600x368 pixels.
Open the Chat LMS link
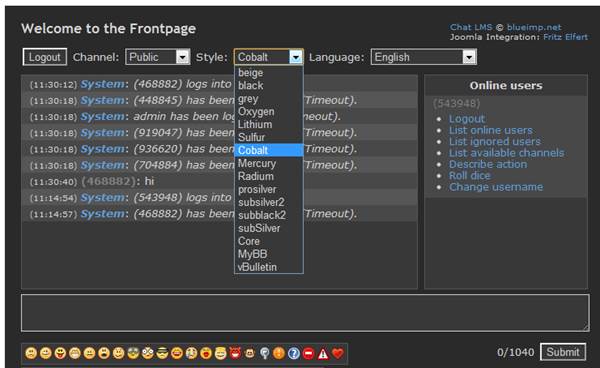tap(471, 27)
